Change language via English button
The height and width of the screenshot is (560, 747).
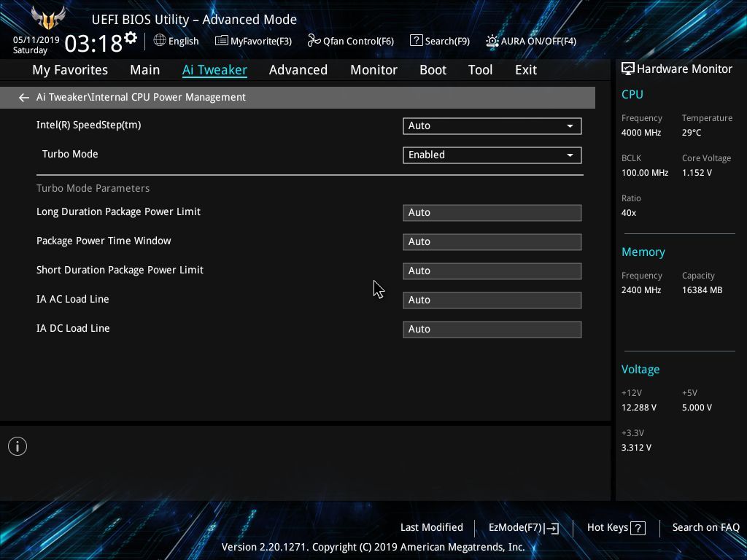click(183, 41)
